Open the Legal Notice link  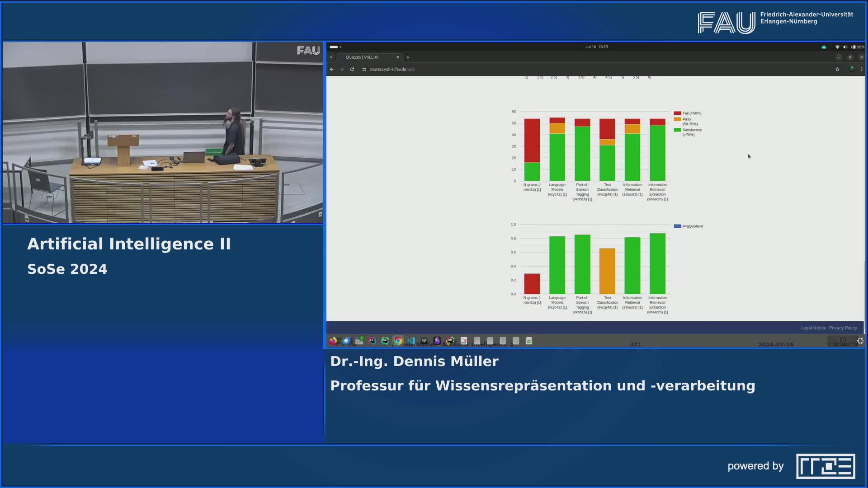click(813, 328)
